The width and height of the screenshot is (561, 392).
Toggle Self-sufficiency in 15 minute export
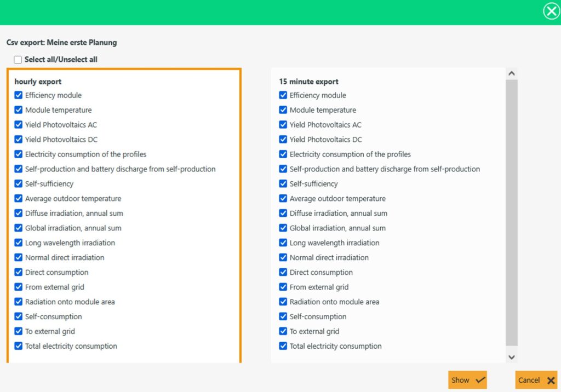(283, 184)
